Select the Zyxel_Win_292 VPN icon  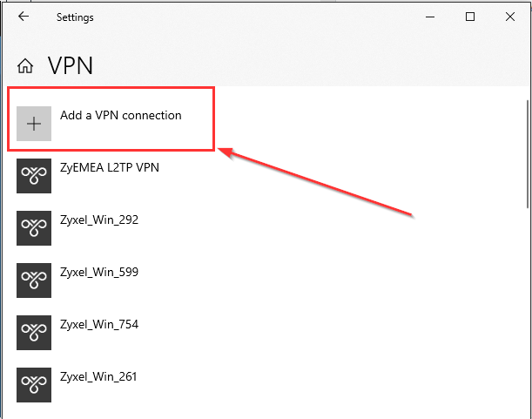click(34, 228)
